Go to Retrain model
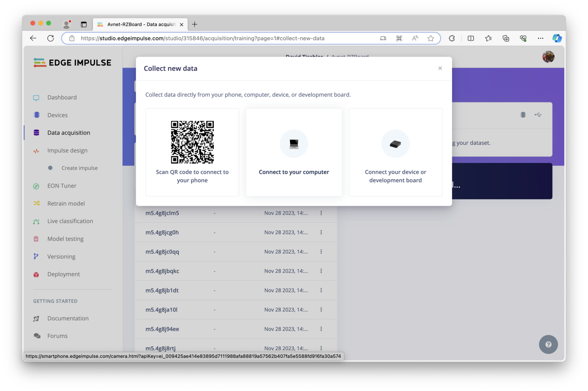This screenshot has height=391, width=588. click(66, 203)
